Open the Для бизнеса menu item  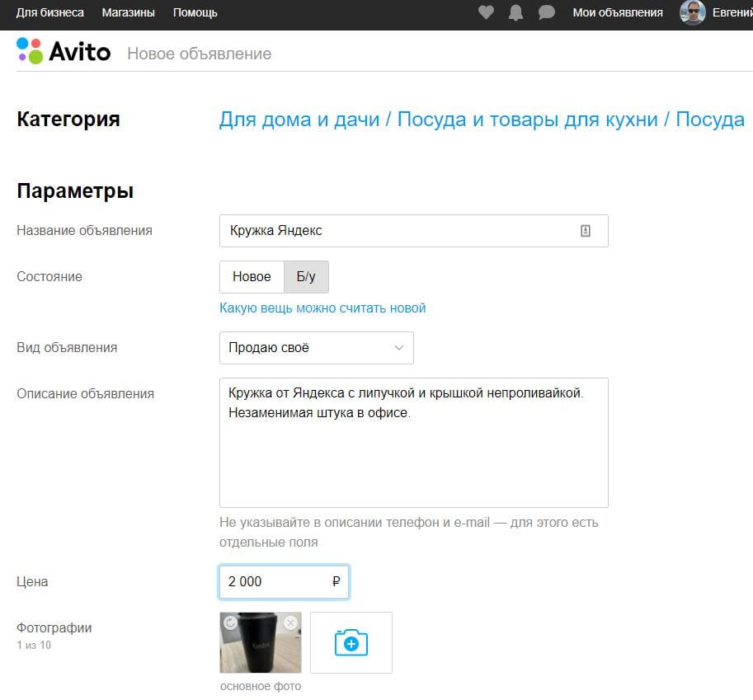pos(50,12)
